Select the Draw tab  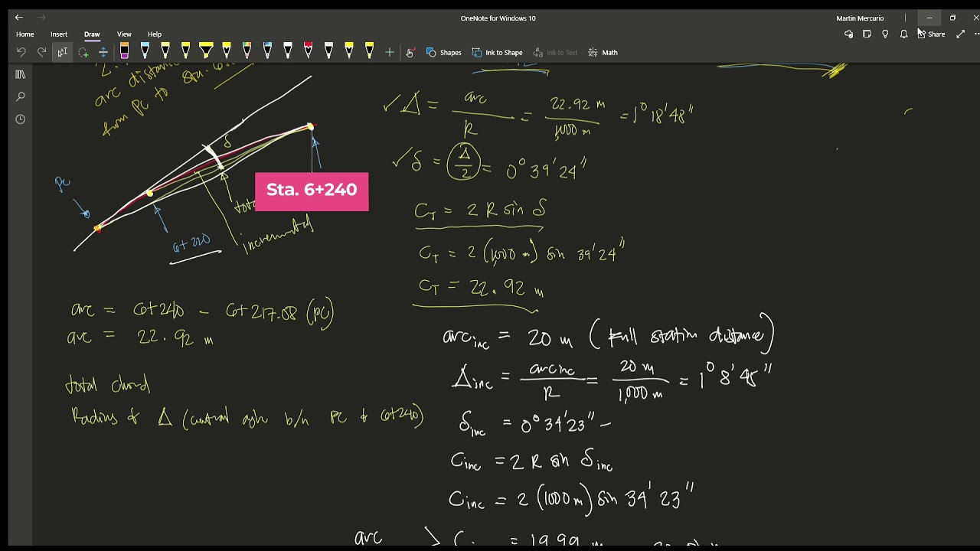click(x=92, y=34)
